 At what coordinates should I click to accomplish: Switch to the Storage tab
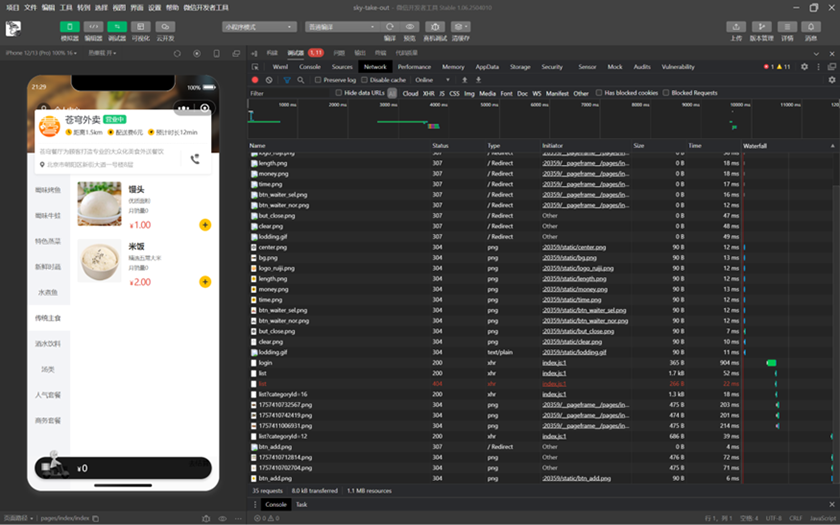[x=520, y=67]
